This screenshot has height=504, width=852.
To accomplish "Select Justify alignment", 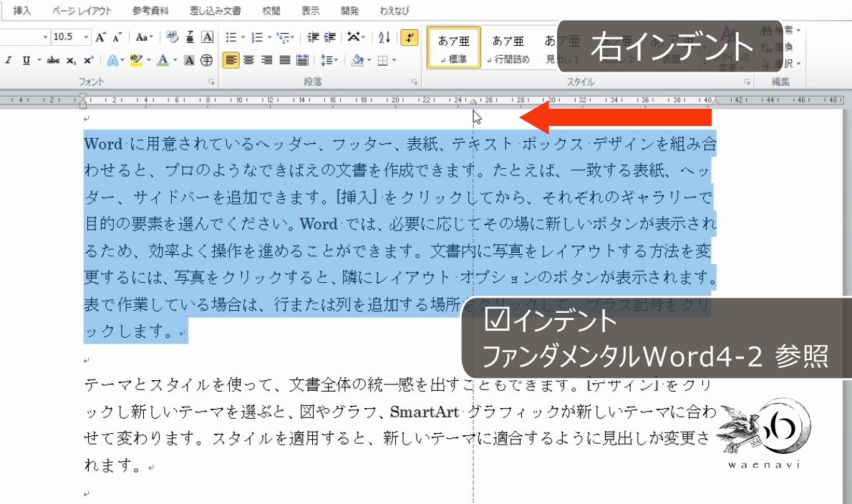I will pyautogui.click(x=285, y=59).
